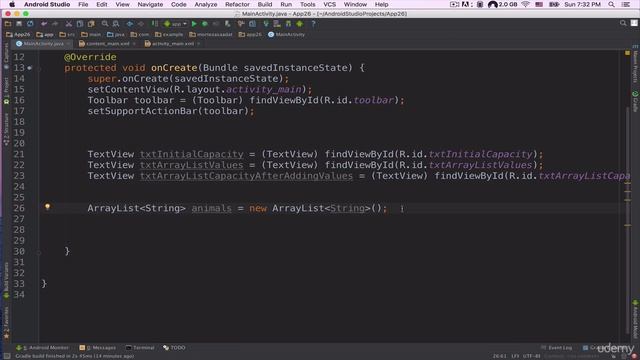640x360 pixels.
Task: Close the activity_main.xml tab
Action: click(198, 44)
